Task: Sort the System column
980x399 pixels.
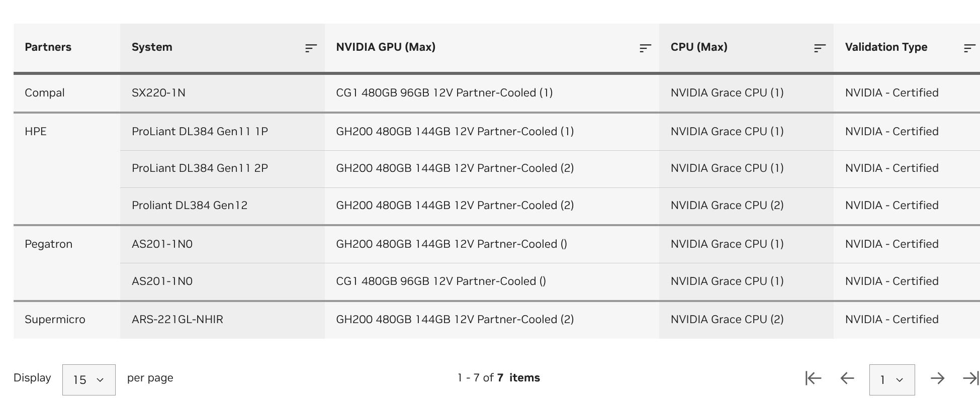Action: [310, 48]
